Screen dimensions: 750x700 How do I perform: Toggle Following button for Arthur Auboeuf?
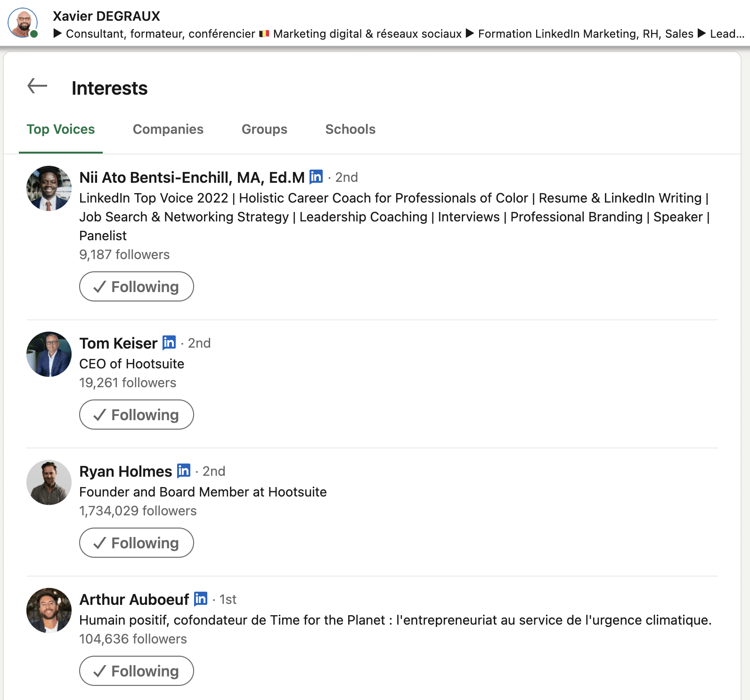tap(137, 671)
